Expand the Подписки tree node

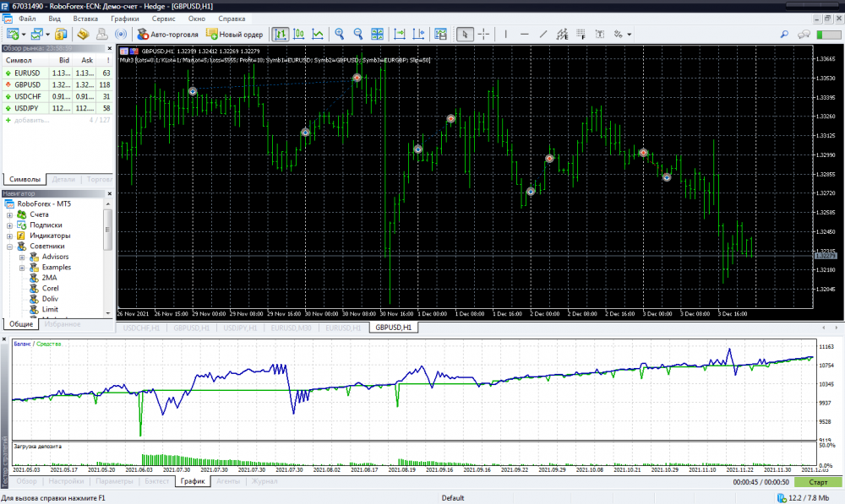tap(9, 225)
